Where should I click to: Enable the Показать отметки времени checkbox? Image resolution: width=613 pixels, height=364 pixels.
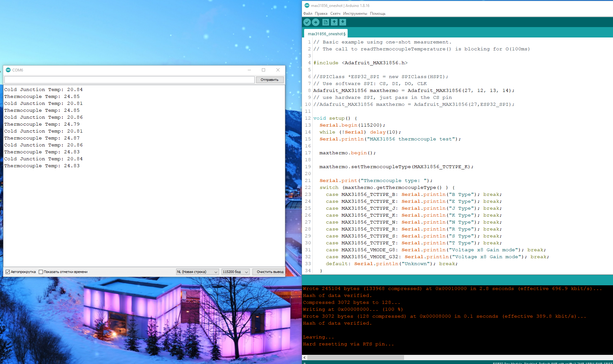(x=41, y=272)
